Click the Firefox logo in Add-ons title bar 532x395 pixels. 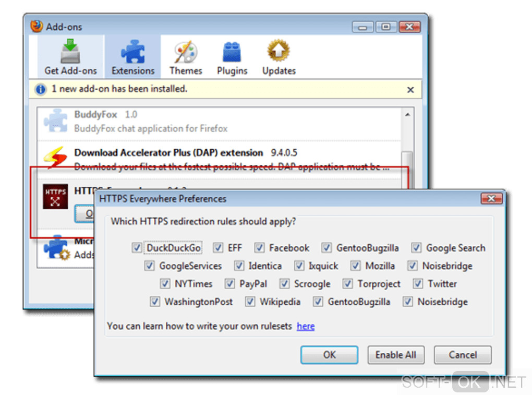37,26
